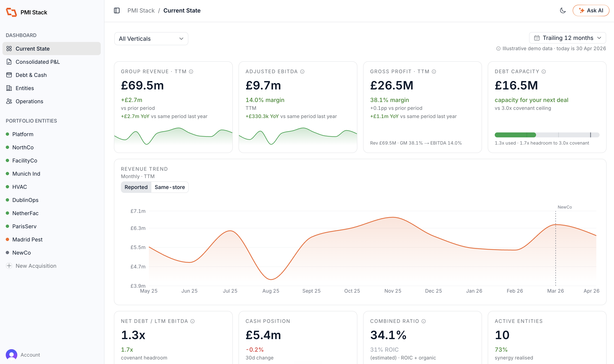
Task: Navigate to Entities page
Action: 51,88
